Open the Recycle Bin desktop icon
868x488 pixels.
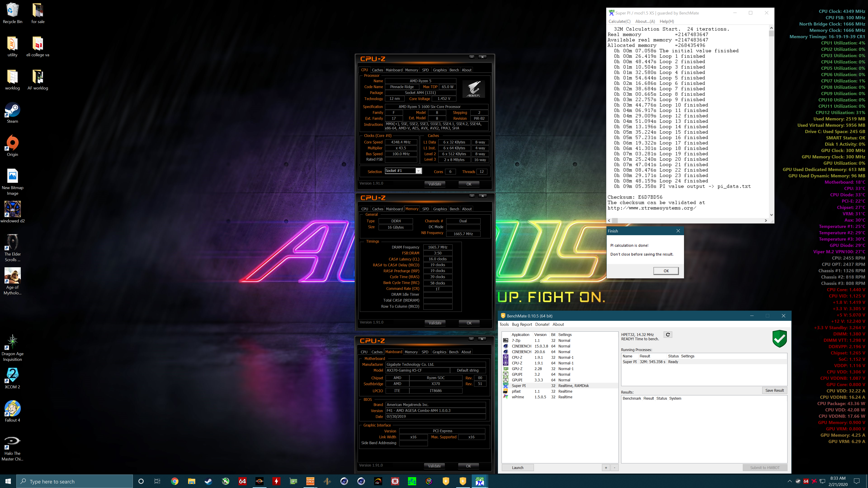pyautogui.click(x=12, y=13)
